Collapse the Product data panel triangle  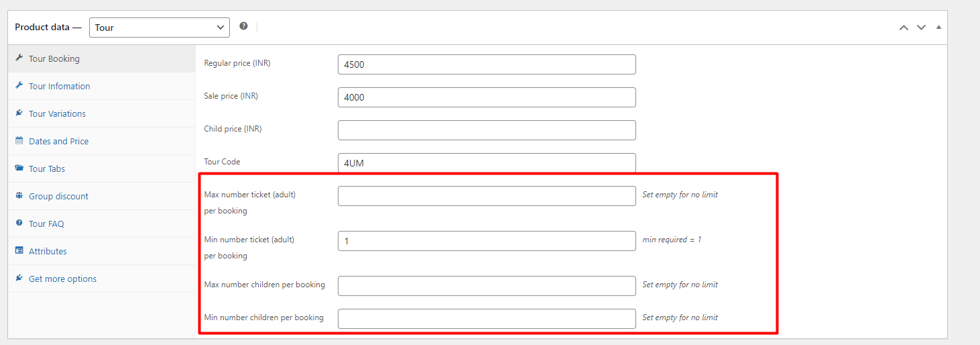click(938, 27)
